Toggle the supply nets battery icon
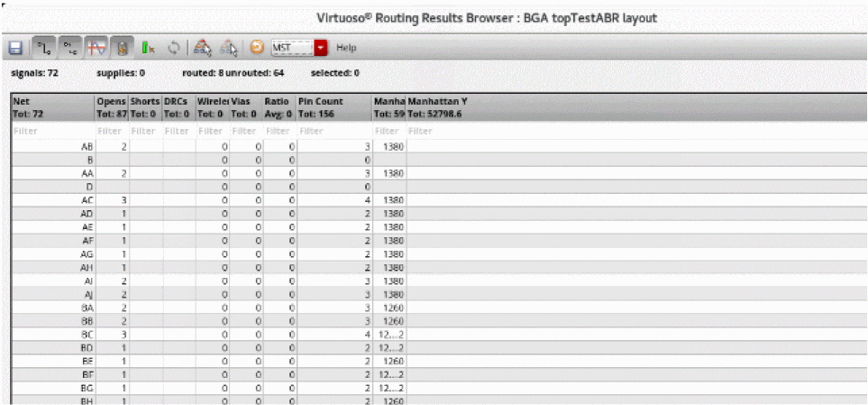 point(123,48)
